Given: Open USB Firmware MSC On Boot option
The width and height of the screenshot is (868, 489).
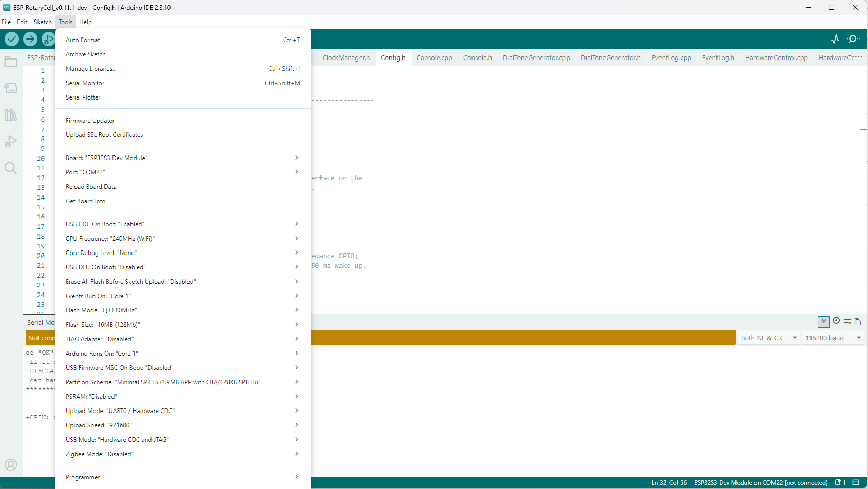Looking at the screenshot, I should [x=183, y=368].
